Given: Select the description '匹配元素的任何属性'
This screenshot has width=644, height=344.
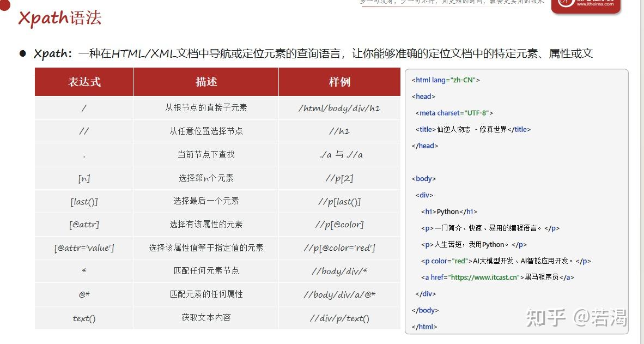Looking at the screenshot, I should pos(206,294).
